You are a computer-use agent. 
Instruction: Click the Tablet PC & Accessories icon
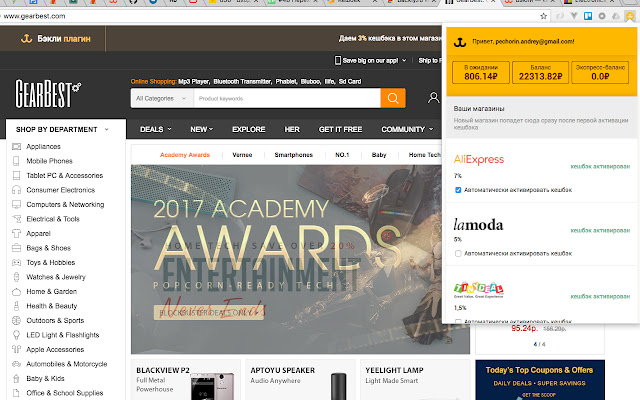[16, 176]
